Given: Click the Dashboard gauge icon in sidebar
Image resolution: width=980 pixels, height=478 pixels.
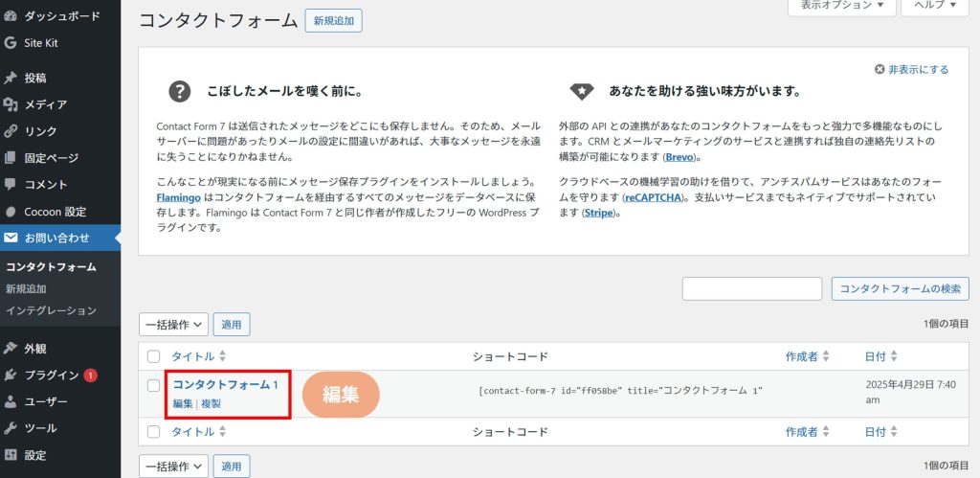Looking at the screenshot, I should (x=11, y=16).
